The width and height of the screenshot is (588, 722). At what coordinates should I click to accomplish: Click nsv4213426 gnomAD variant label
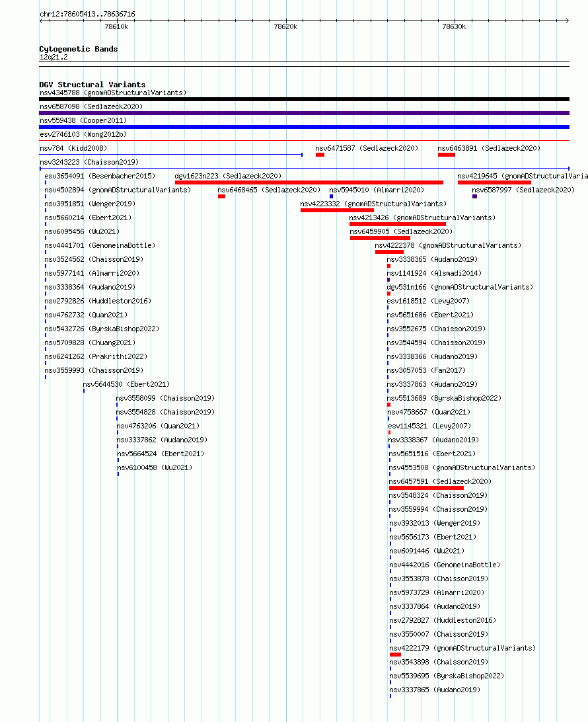tap(422, 217)
